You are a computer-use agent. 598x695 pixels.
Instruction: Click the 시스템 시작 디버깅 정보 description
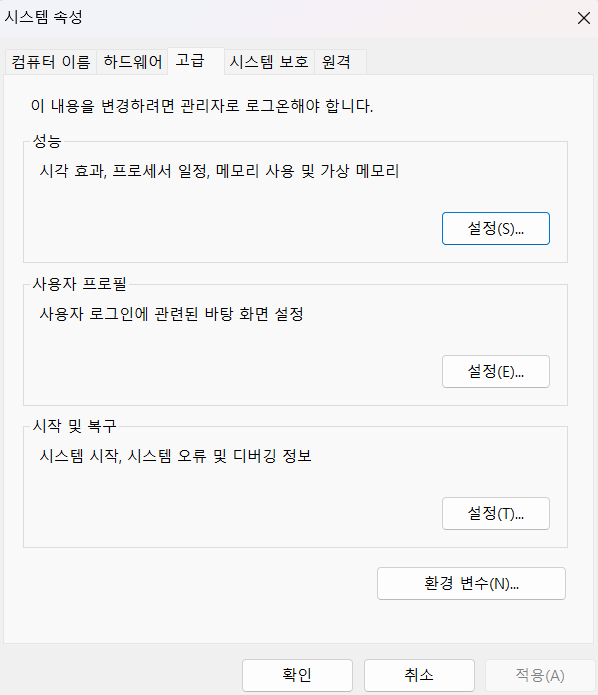pyautogui.click(x=176, y=456)
